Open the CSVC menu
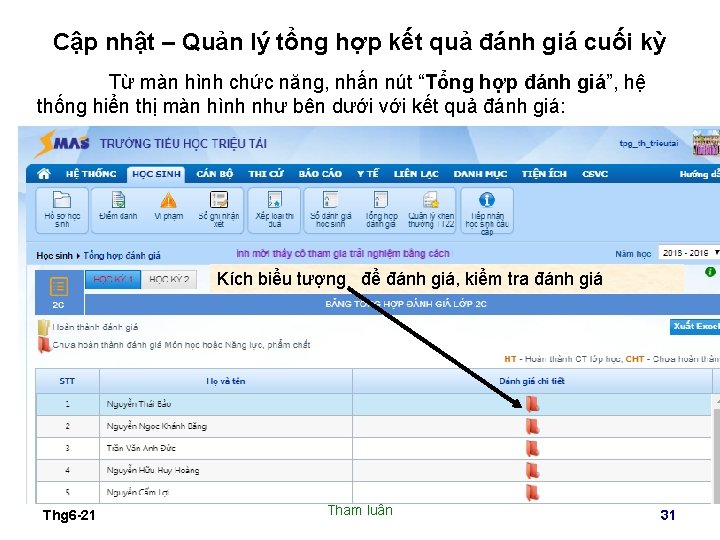The image size is (720, 540). coord(595,174)
